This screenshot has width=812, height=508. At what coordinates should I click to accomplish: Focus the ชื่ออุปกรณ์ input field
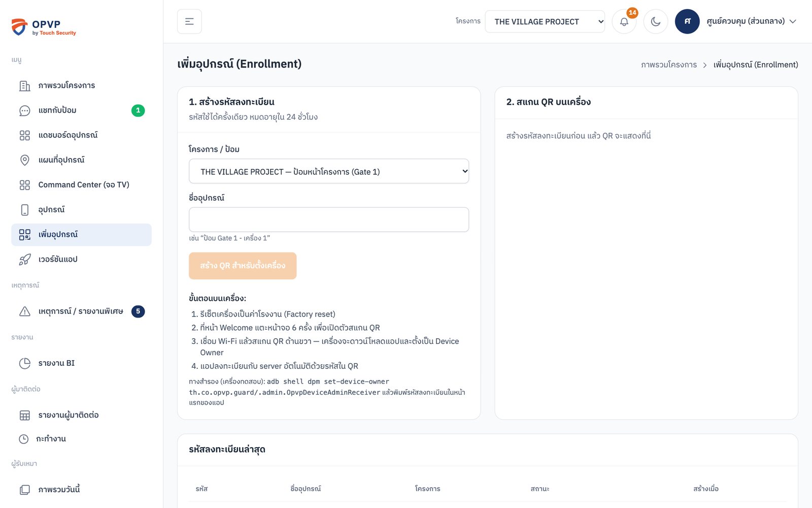tap(329, 219)
